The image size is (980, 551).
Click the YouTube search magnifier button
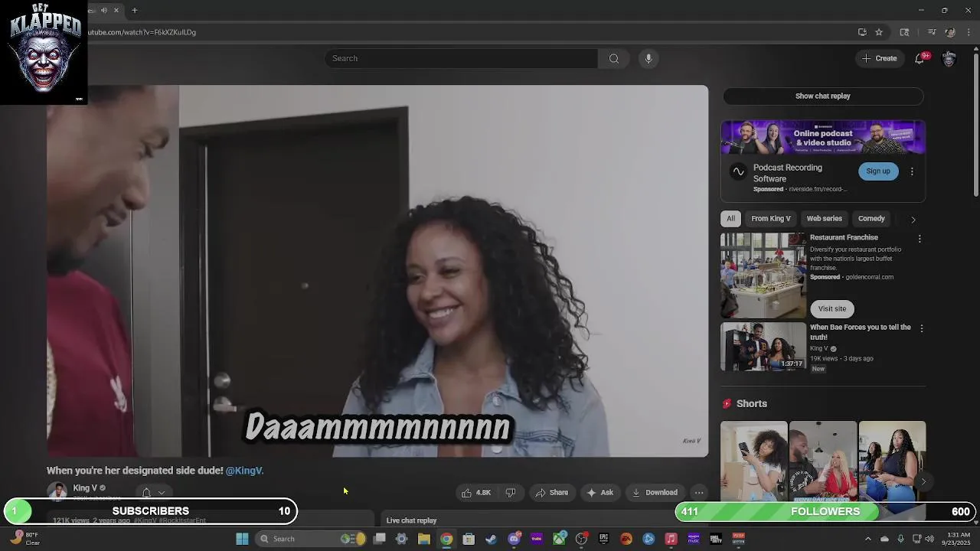pyautogui.click(x=613, y=58)
